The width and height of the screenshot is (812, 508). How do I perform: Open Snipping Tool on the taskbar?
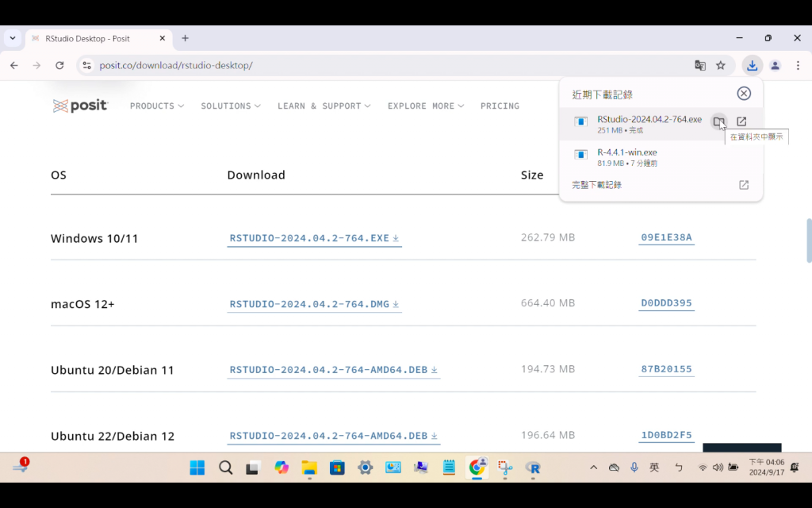pyautogui.click(x=505, y=468)
